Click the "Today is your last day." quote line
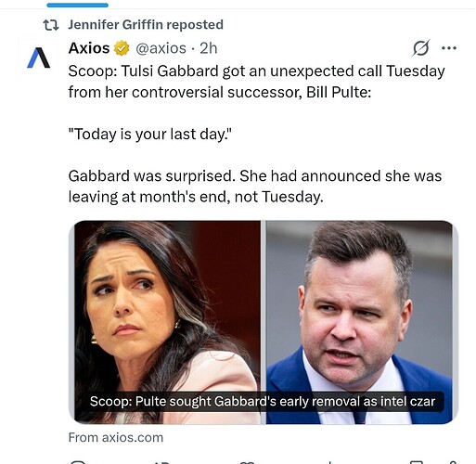The height and width of the screenshot is (464, 476). (150, 135)
